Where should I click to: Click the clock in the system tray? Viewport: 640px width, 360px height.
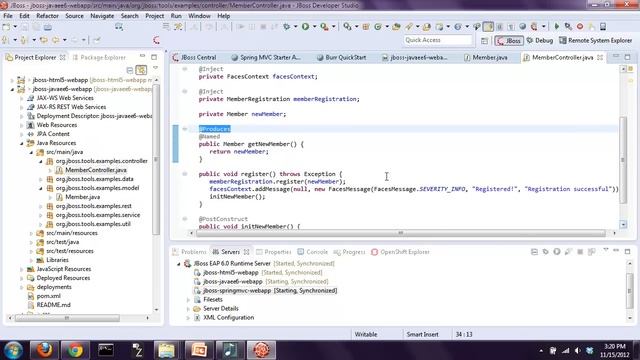614,351
